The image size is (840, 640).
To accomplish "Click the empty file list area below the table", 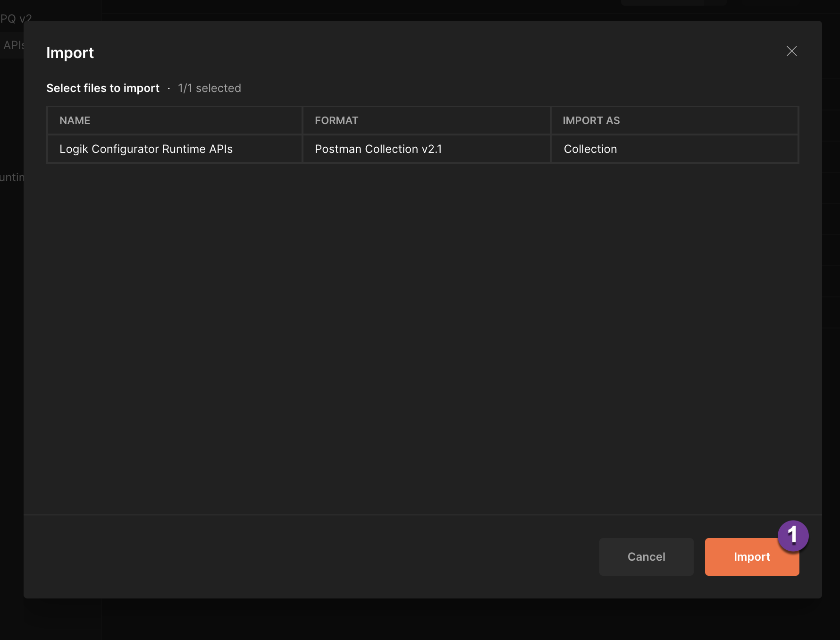I will click(420, 330).
